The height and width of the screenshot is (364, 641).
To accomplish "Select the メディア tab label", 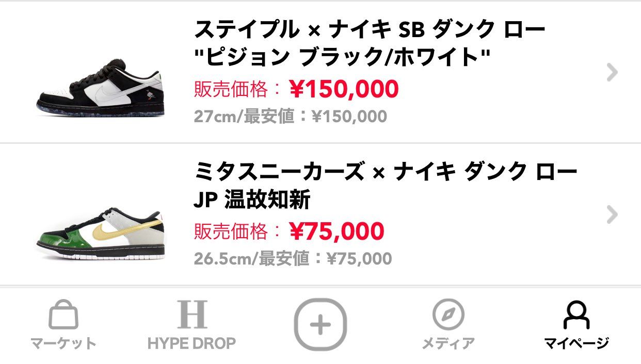I will pyautogui.click(x=448, y=341).
